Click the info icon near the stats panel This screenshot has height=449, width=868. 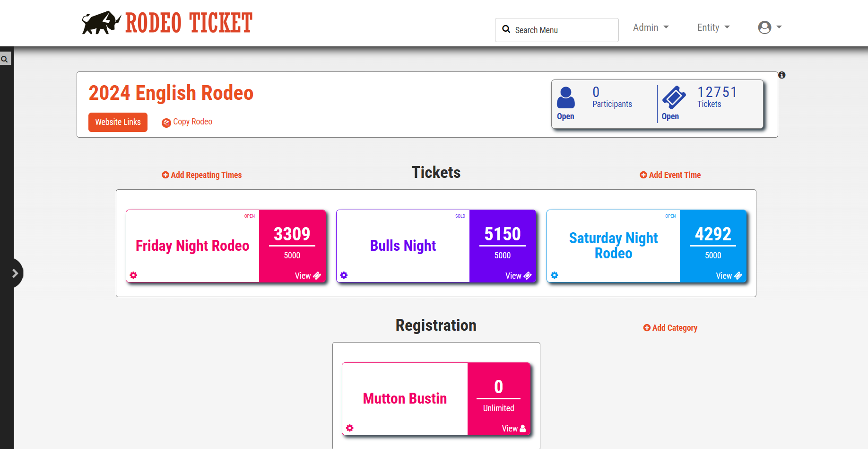pos(781,75)
